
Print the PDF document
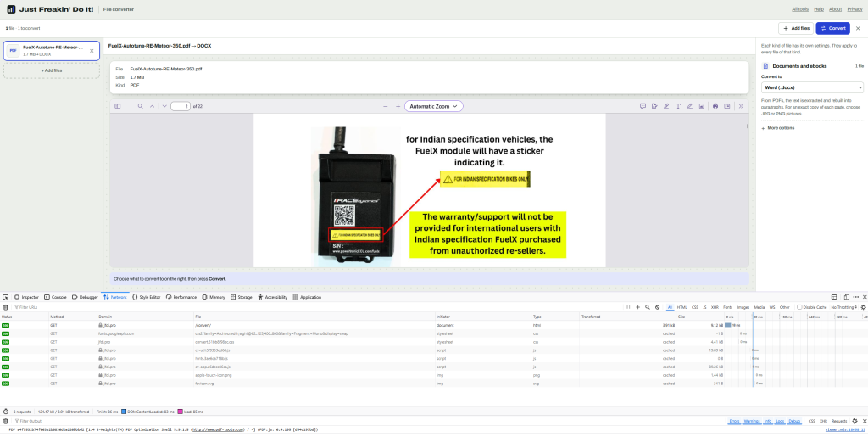click(x=715, y=106)
